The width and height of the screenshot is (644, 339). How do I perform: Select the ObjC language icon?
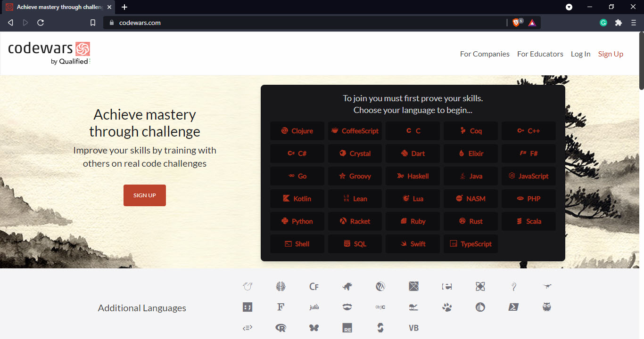tap(380, 307)
